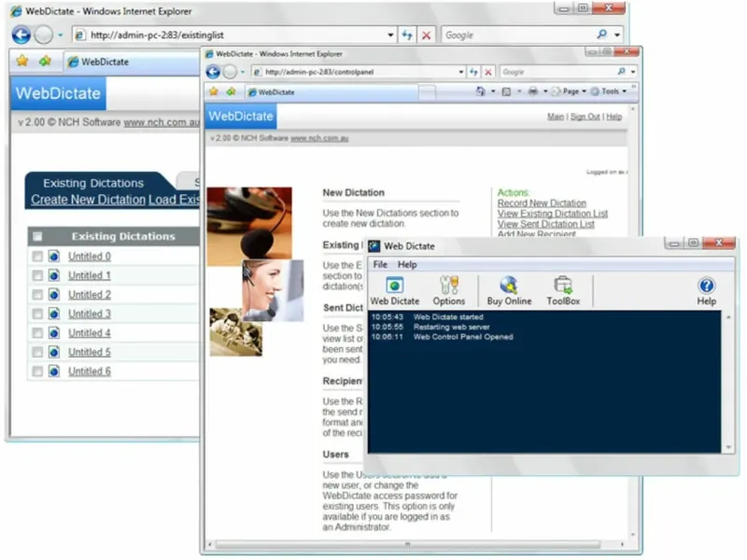
Task: Click Favorites star in controlpanel browser
Action: (x=214, y=91)
